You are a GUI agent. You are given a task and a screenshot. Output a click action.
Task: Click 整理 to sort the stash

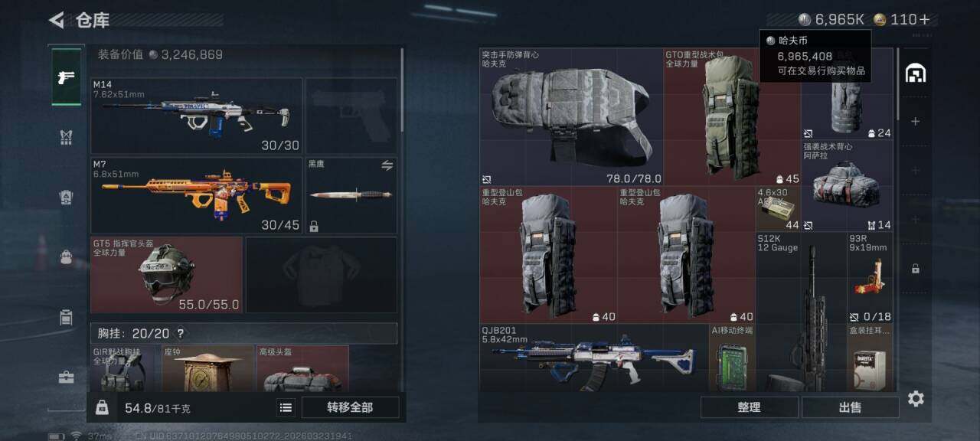[749, 407]
